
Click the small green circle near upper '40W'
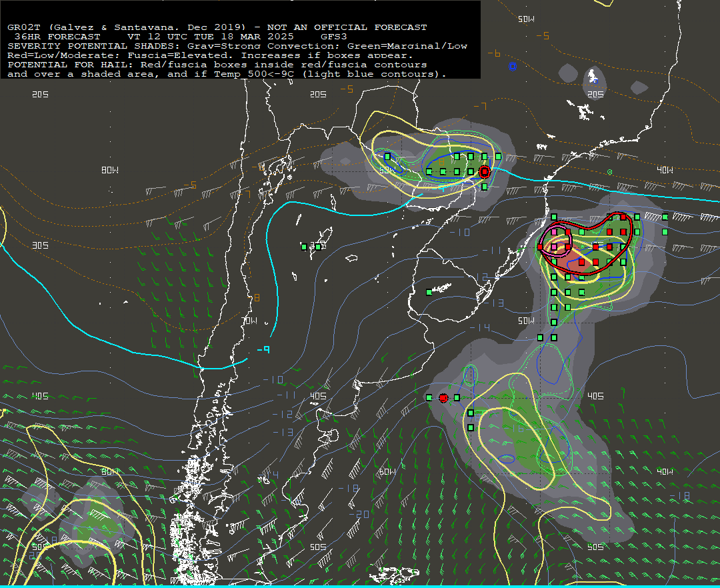(x=610, y=172)
